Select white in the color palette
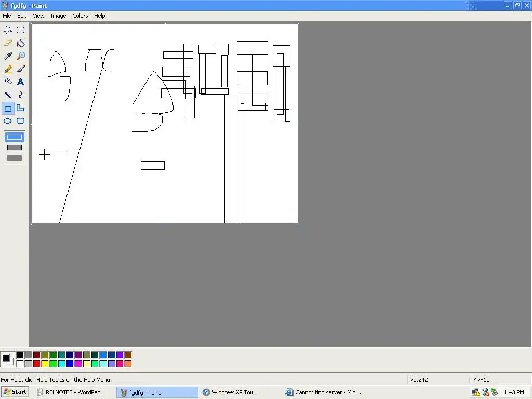Image resolution: width=532 pixels, height=399 pixels. 20,364
